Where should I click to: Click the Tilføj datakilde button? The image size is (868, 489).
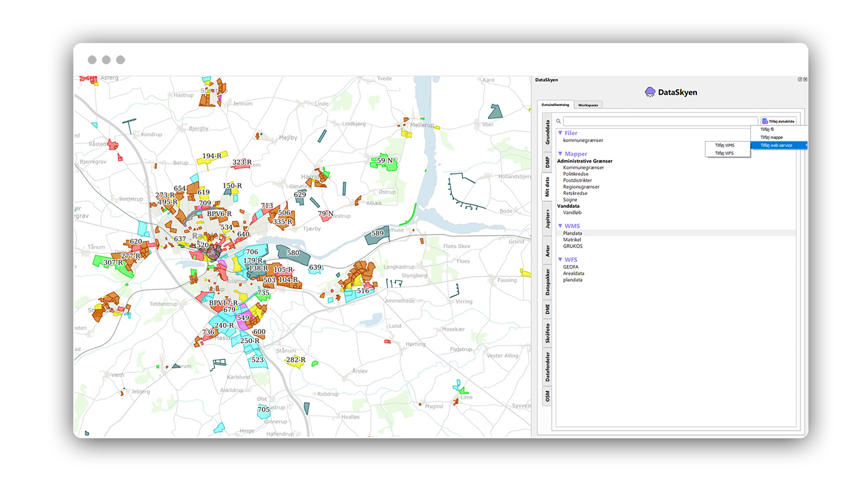(778, 122)
